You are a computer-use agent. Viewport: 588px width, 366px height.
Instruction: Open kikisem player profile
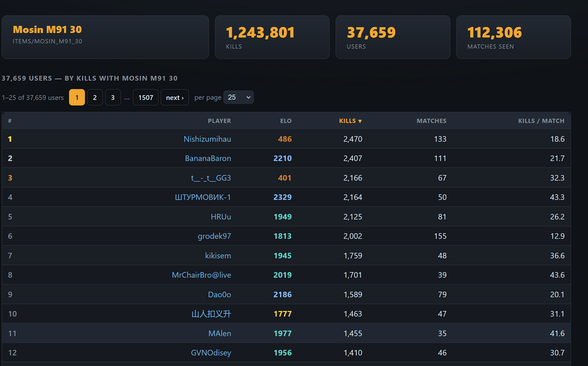point(218,256)
